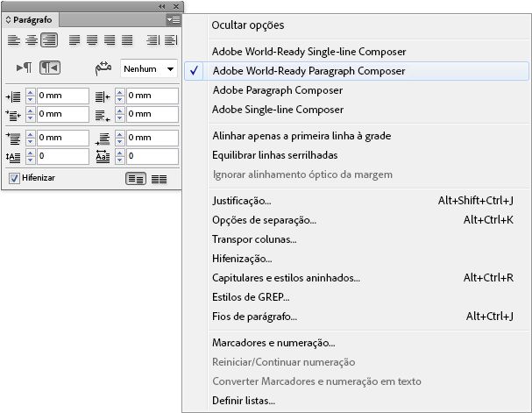The height and width of the screenshot is (413, 532).
Task: Click the align left paragraph icon
Action: click(14, 40)
